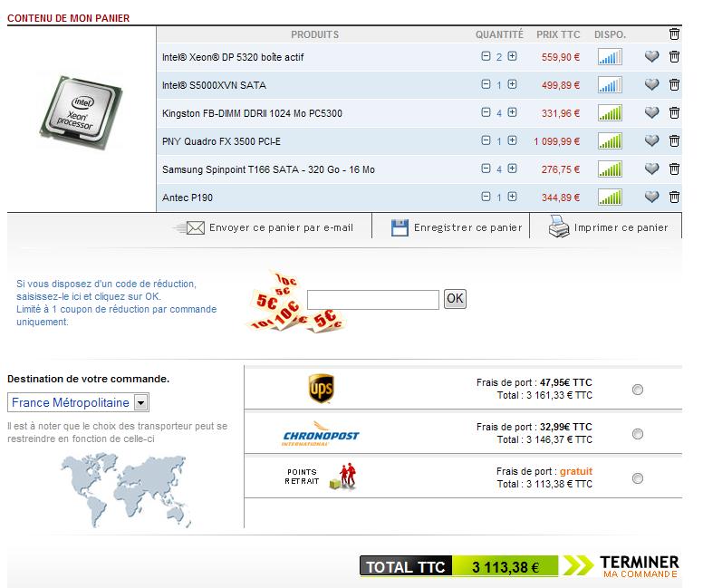This screenshot has width=703, height=588.
Task: Increase Intel Xeon DP 5320 quantity
Action: 512,56
